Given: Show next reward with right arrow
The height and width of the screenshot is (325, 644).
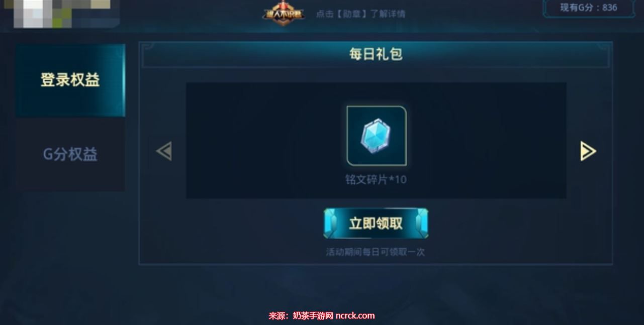Looking at the screenshot, I should [x=588, y=151].
